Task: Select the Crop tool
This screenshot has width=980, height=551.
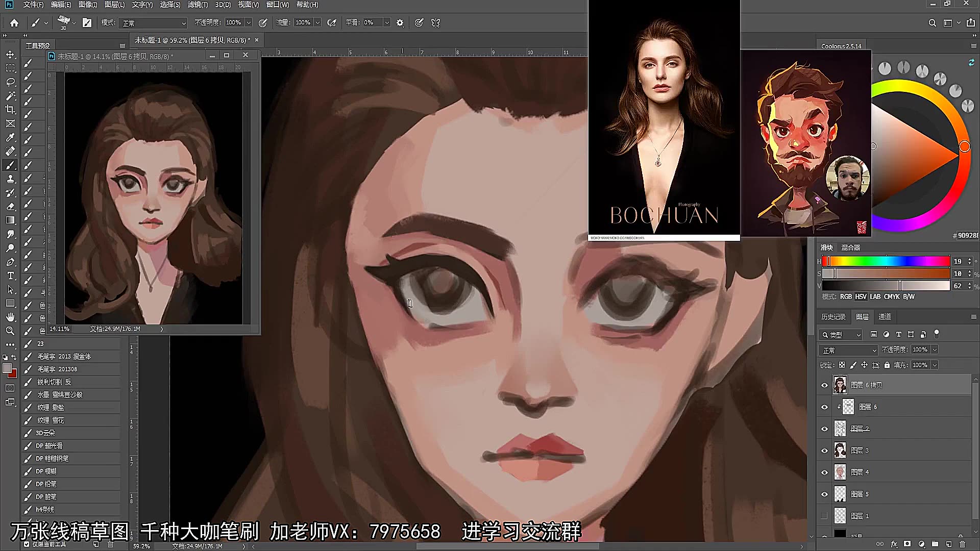Action: pyautogui.click(x=10, y=110)
